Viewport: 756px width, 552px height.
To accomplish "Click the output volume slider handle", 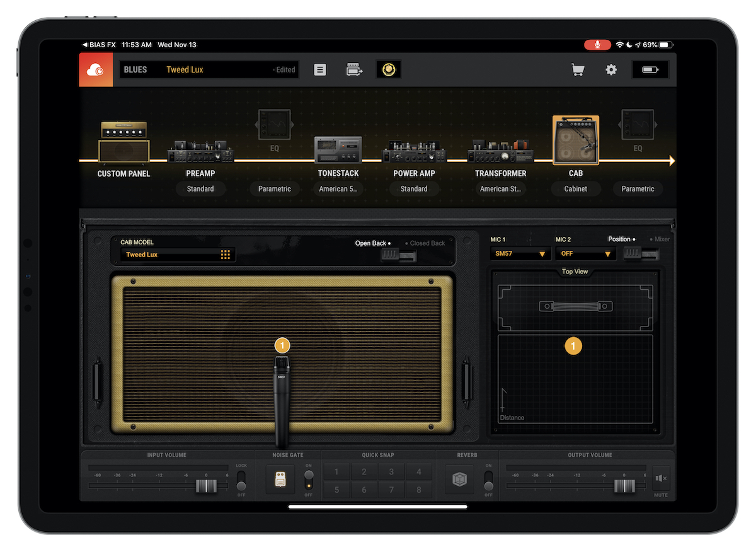I will coord(624,486).
